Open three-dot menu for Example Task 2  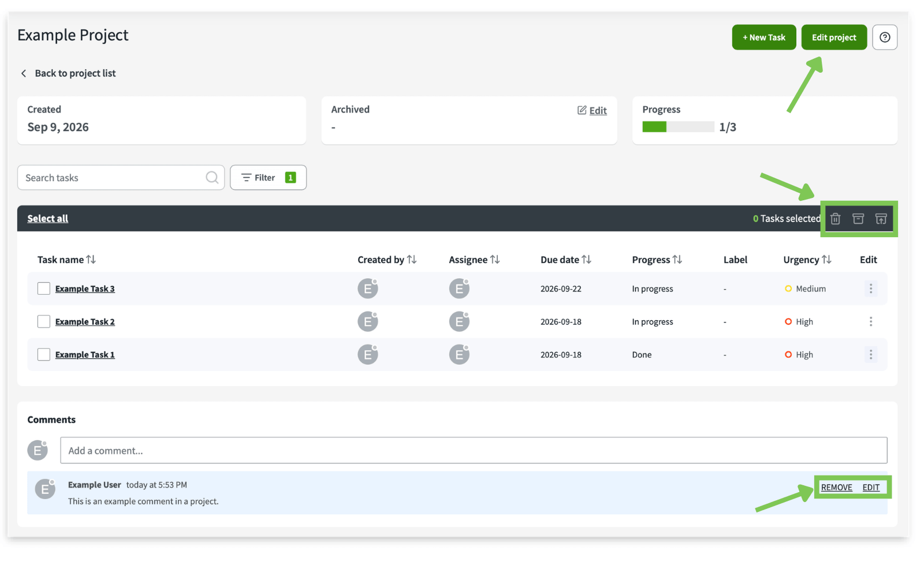(871, 321)
